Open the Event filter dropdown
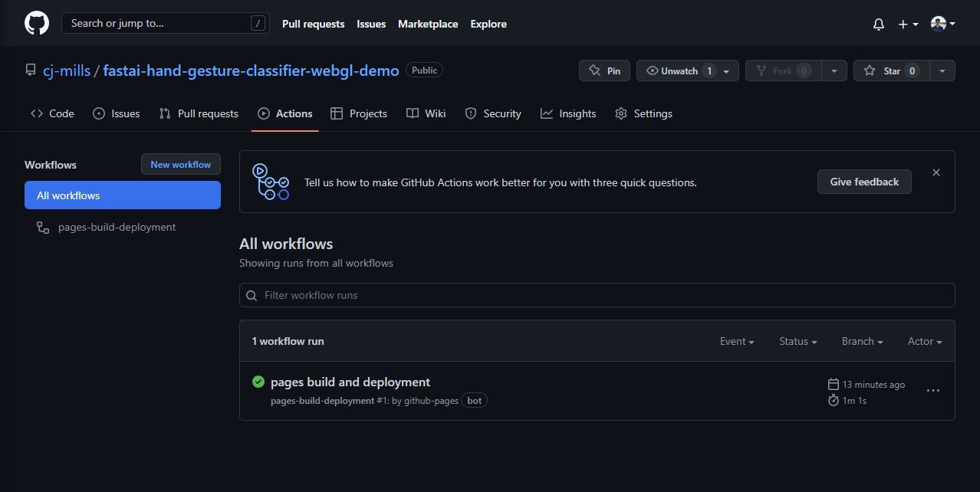The width and height of the screenshot is (980, 492). (x=737, y=341)
